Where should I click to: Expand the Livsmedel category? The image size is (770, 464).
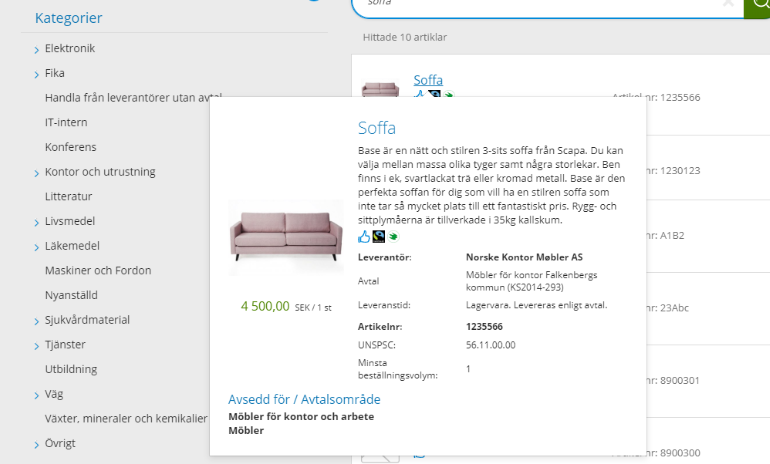click(37, 222)
